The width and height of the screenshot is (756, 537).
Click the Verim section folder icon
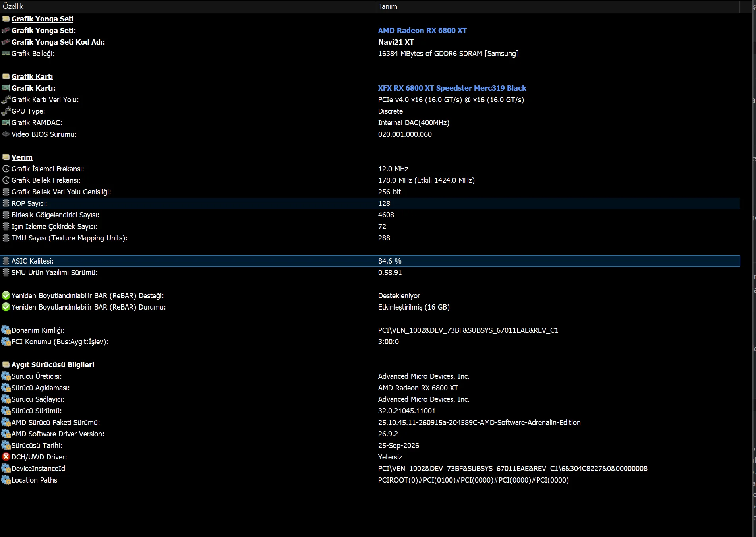coord(6,157)
